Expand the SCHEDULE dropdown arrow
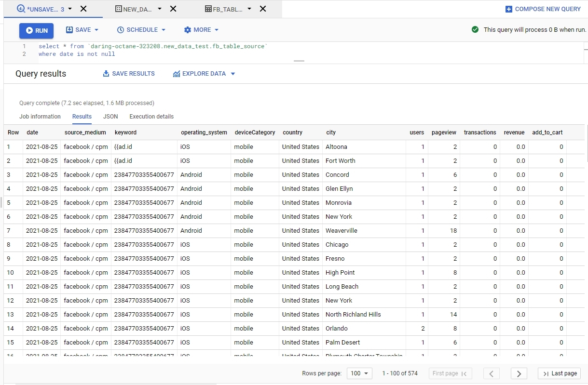 click(x=164, y=30)
